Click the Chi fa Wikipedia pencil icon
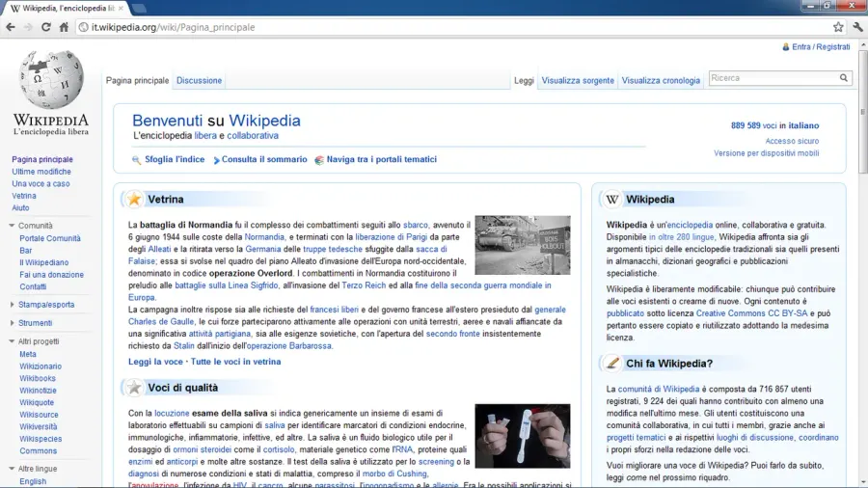 (x=612, y=363)
